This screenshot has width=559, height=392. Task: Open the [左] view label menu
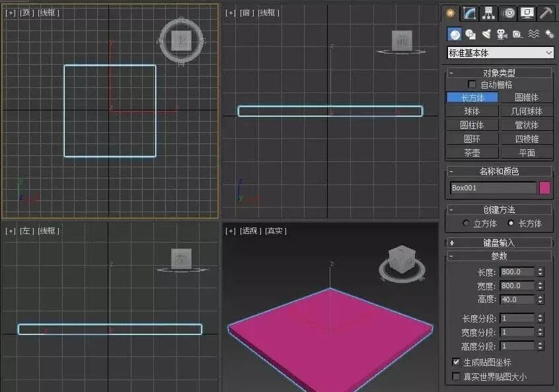coord(26,231)
